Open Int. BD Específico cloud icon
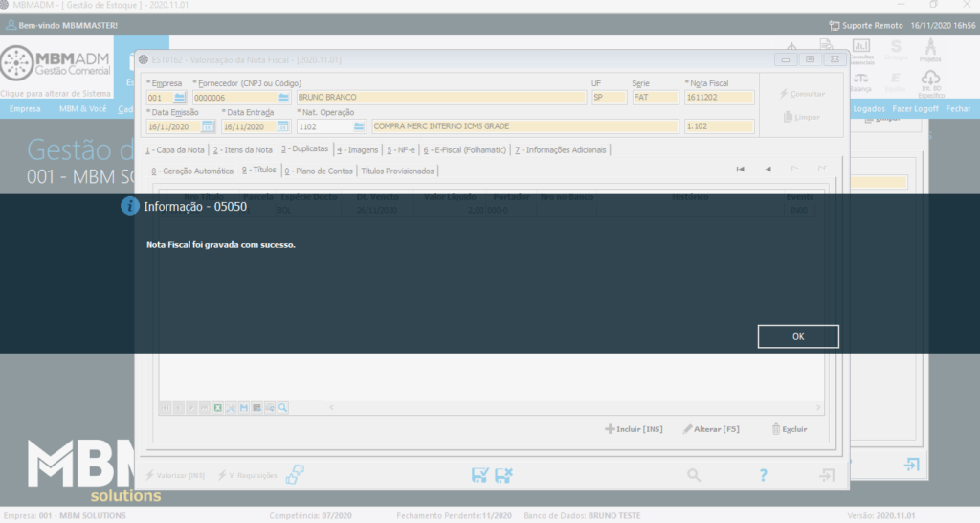Screen dimensions: 980x523 pyautogui.click(x=930, y=83)
